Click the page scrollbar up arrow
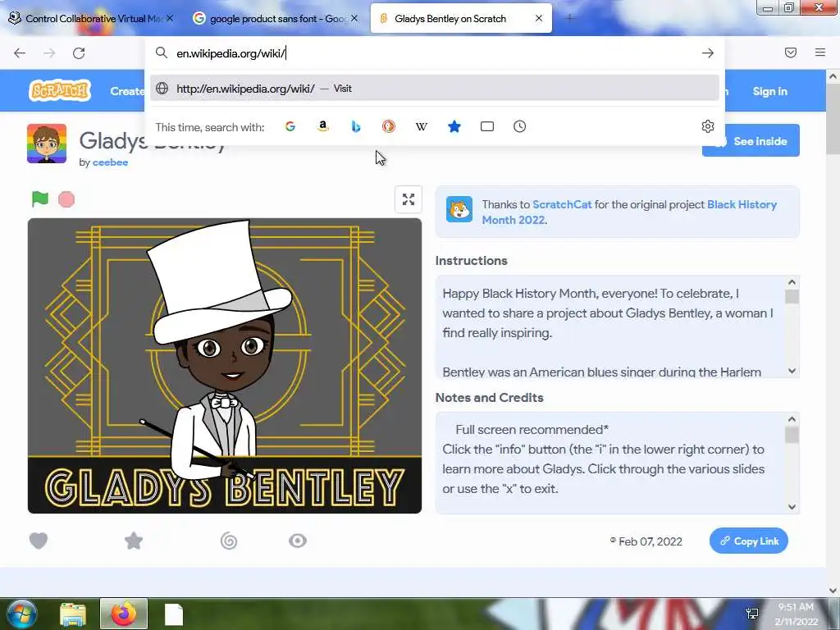 click(833, 76)
